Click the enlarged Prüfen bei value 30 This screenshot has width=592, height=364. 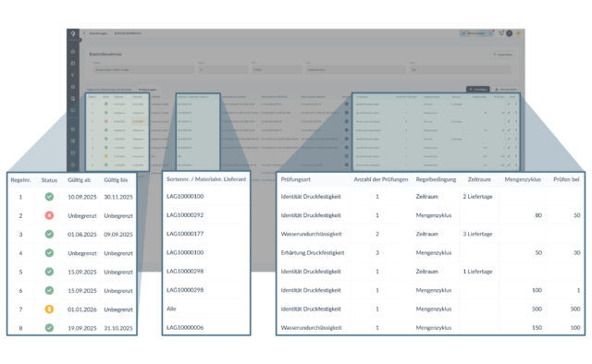(577, 253)
